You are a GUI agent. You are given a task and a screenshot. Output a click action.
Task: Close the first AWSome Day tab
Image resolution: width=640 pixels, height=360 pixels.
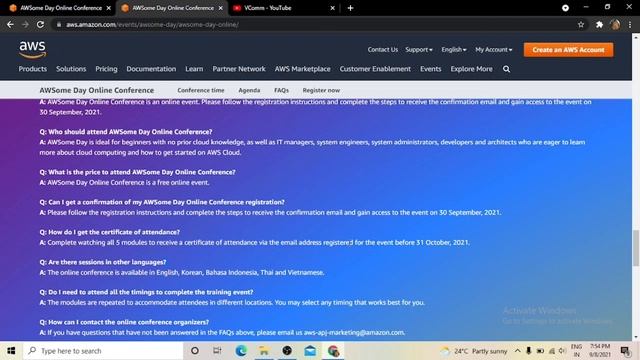[108, 8]
